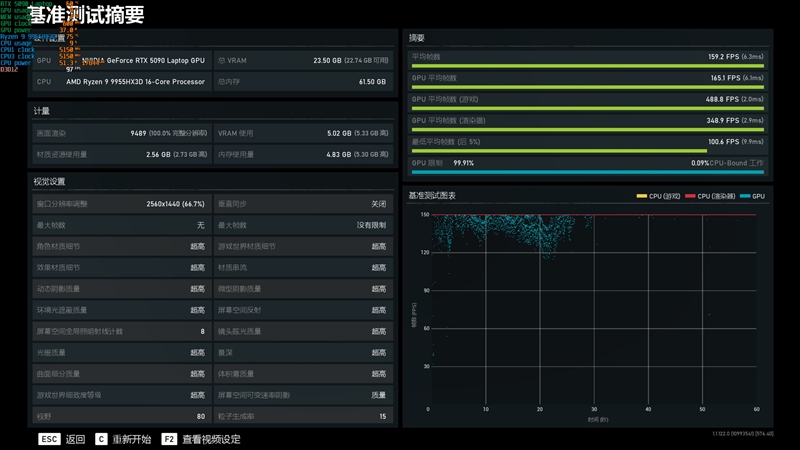Click the 重新开始 restart label

pyautogui.click(x=132, y=439)
